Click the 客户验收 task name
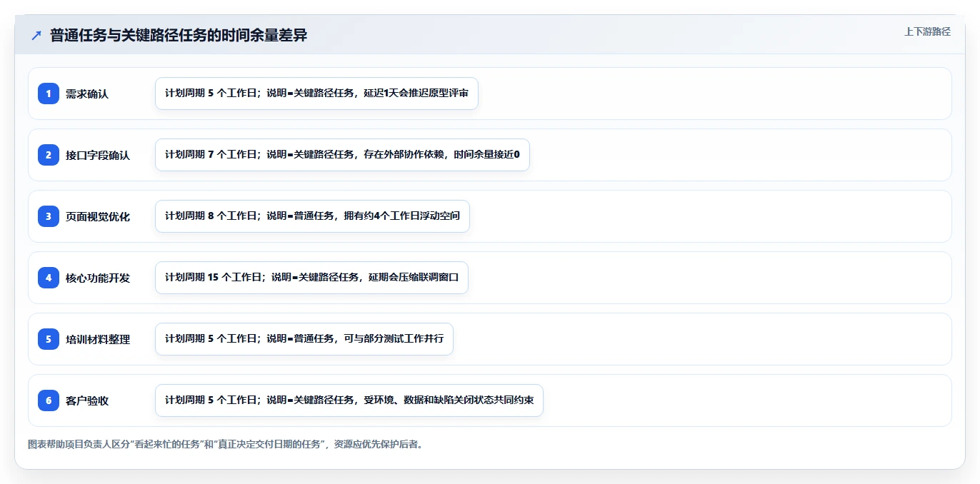 87,400
